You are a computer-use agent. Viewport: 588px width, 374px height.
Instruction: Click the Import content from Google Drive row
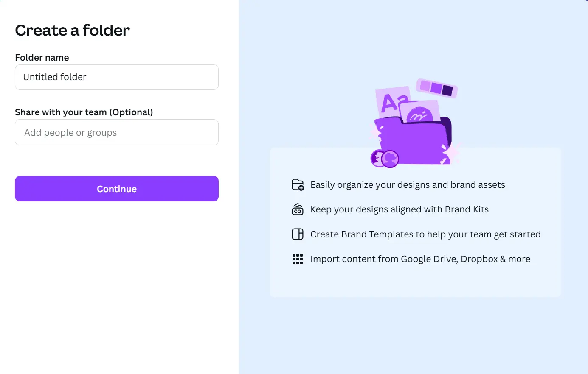coord(421,259)
